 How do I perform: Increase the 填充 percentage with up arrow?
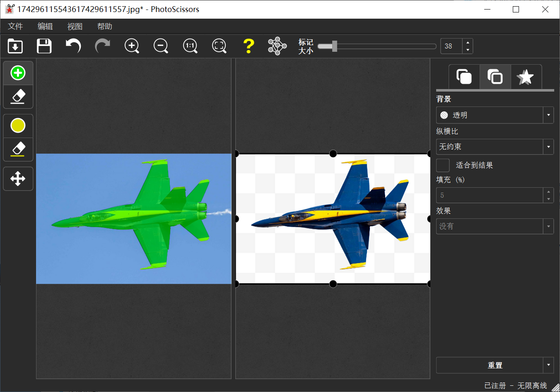[x=548, y=191]
